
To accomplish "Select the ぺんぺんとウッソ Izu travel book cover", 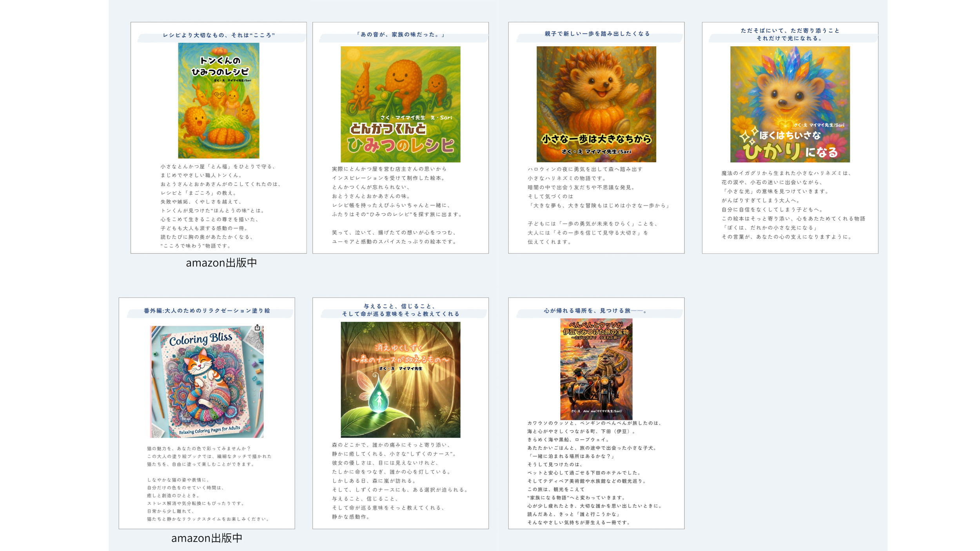I will click(x=596, y=369).
